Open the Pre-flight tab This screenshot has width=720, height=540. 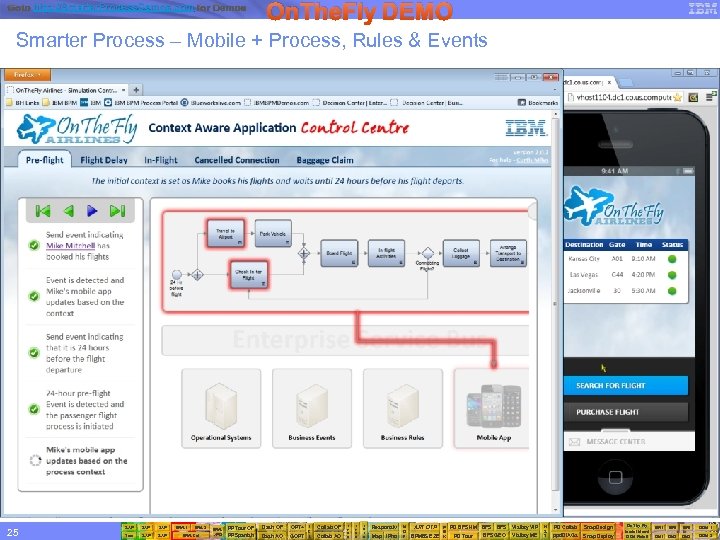(x=45, y=160)
